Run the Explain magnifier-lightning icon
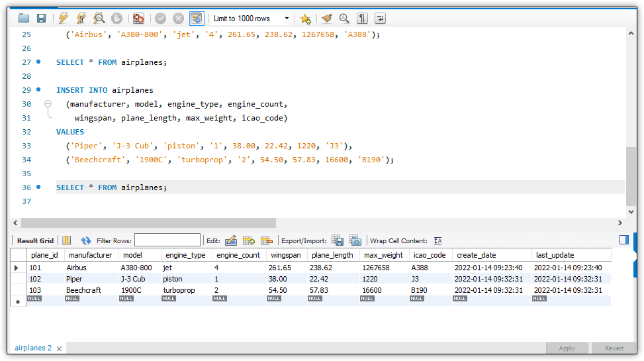 [x=99, y=19]
